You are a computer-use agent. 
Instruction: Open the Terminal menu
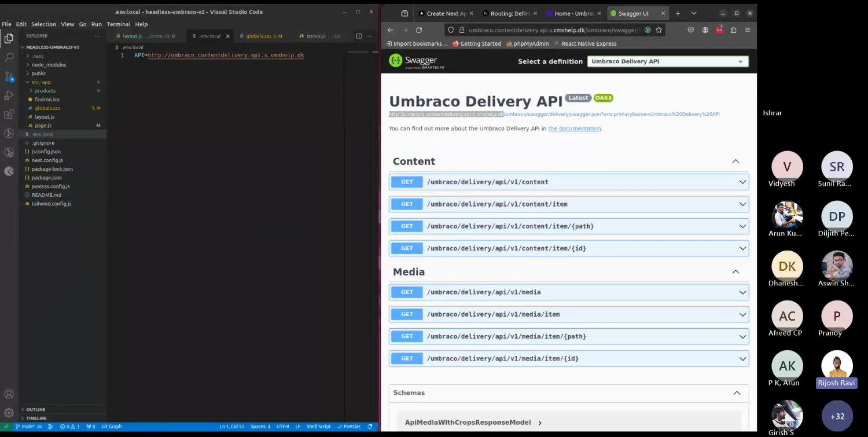[x=118, y=24]
